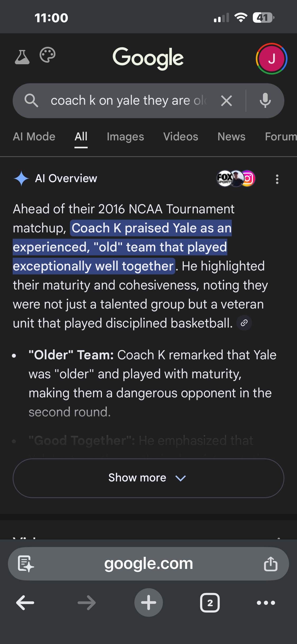
Task: Tap the google.com address bar
Action: 148,564
